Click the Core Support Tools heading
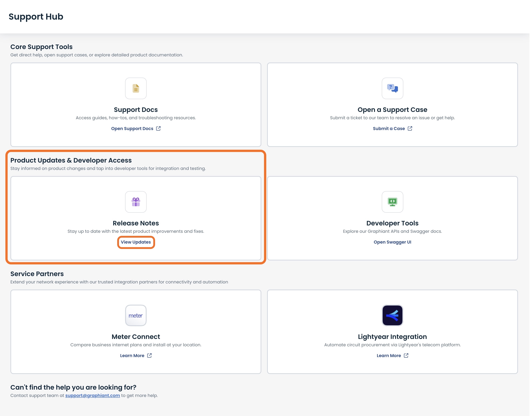The image size is (532, 416). point(41,47)
